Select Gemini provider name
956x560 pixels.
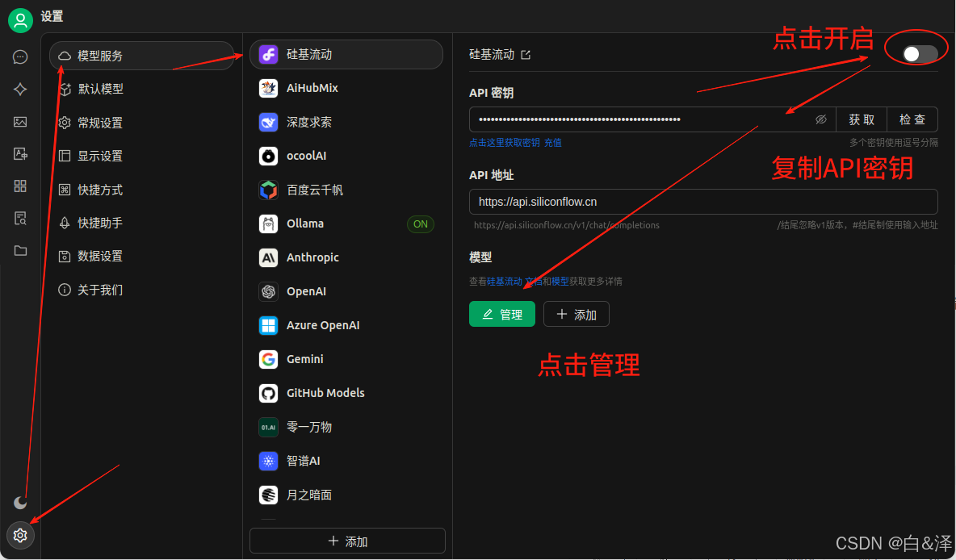pyautogui.click(x=305, y=360)
